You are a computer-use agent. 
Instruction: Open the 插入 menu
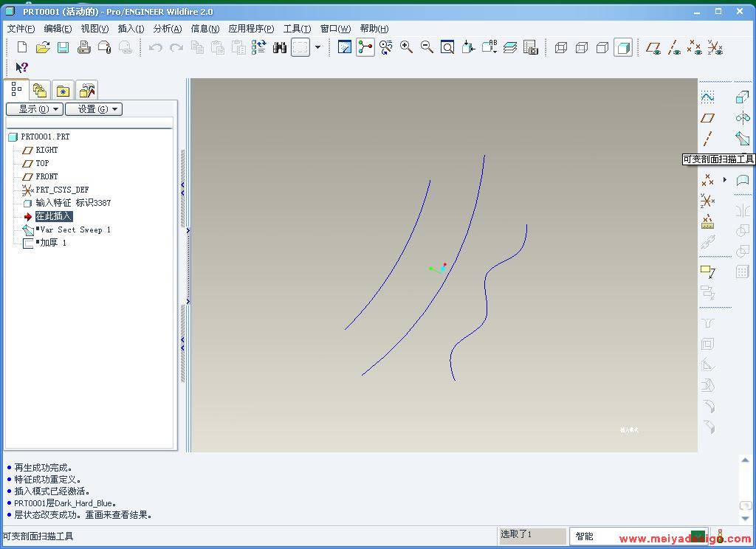(x=131, y=29)
